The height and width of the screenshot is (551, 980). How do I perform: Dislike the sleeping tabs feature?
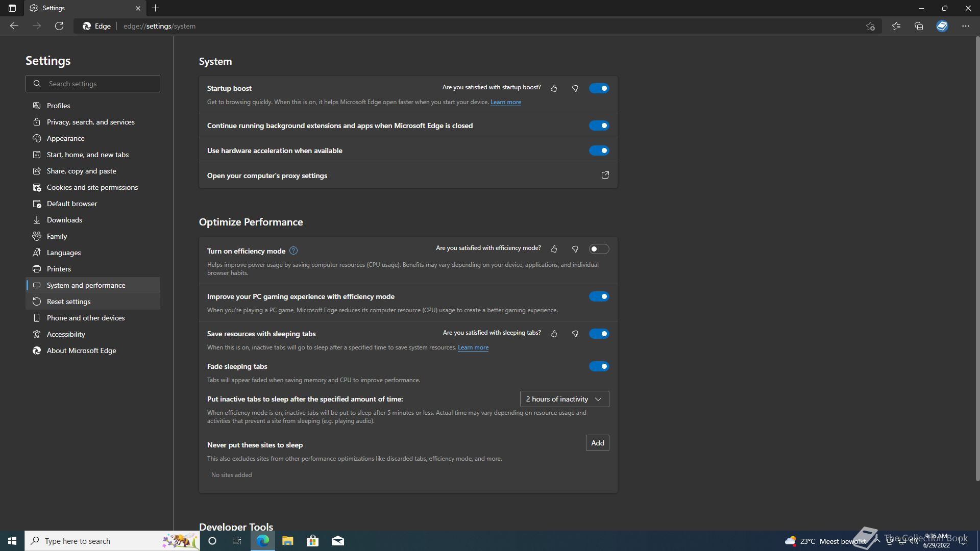(x=575, y=334)
